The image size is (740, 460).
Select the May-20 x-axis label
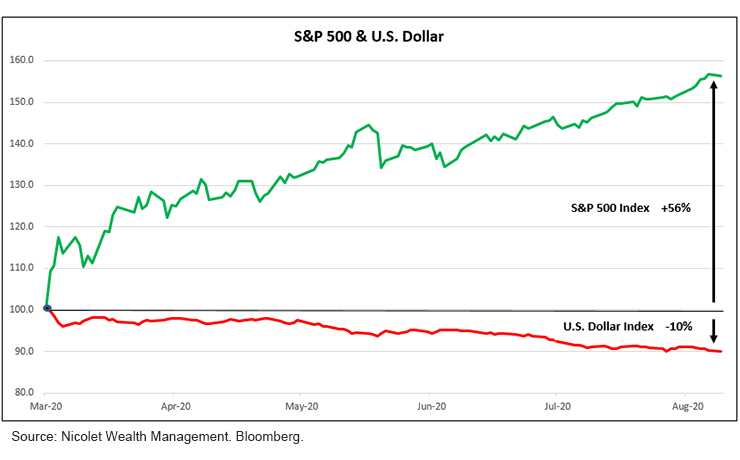coord(302,407)
